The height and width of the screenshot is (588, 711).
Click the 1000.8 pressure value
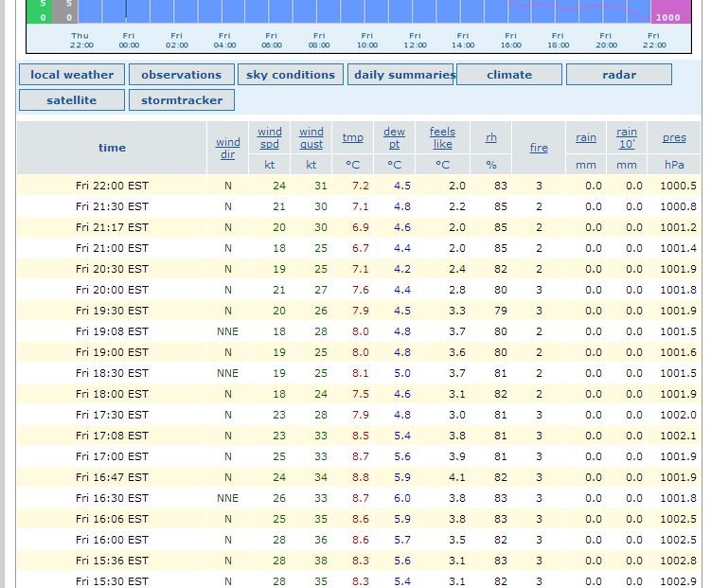pyautogui.click(x=679, y=206)
